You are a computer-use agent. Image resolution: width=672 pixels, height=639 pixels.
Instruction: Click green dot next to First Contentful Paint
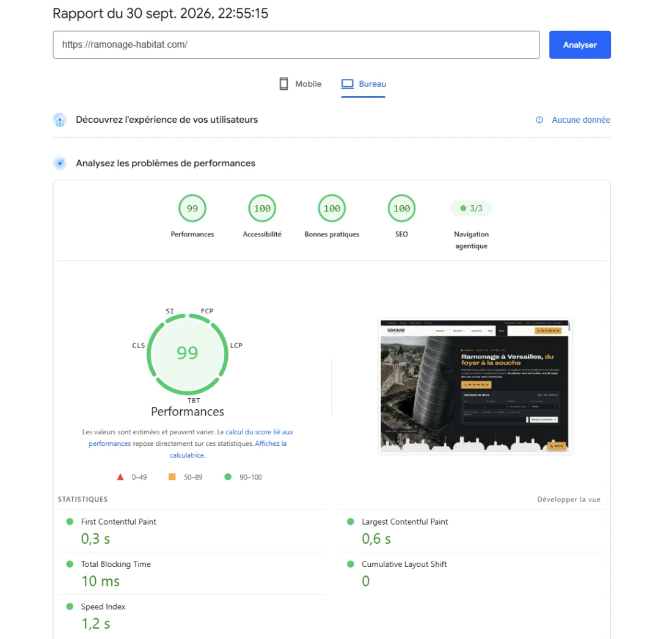(x=70, y=522)
